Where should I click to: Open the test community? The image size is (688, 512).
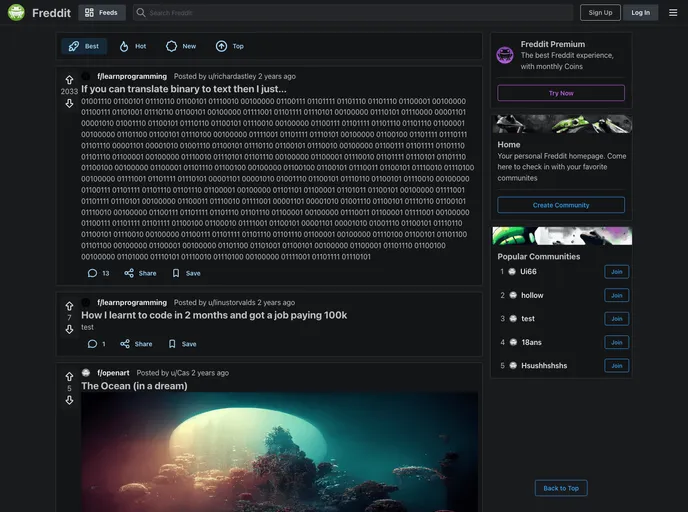pos(528,319)
